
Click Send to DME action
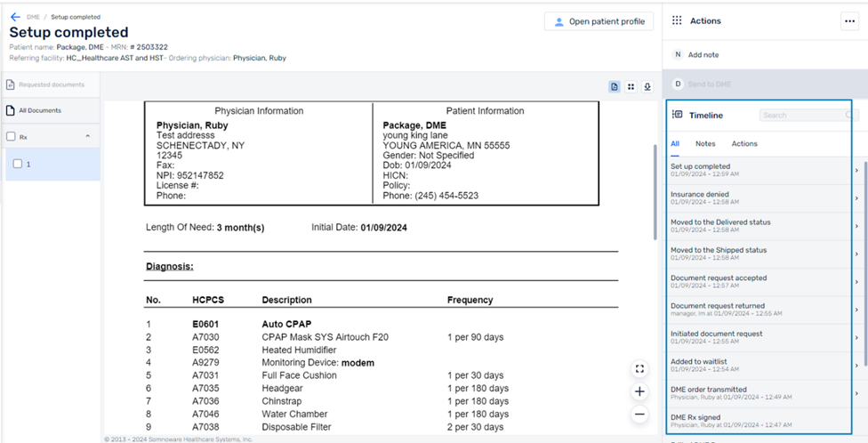[x=764, y=85]
